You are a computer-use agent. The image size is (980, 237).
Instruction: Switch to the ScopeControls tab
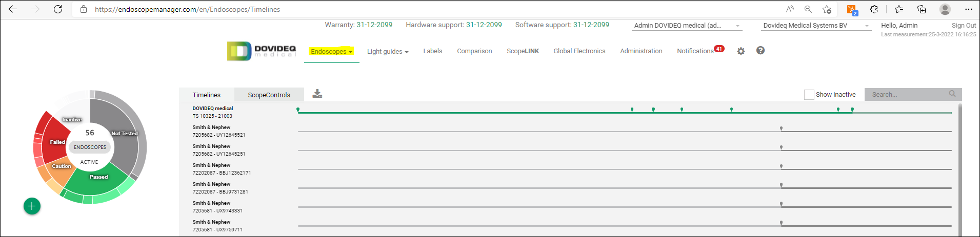(269, 95)
